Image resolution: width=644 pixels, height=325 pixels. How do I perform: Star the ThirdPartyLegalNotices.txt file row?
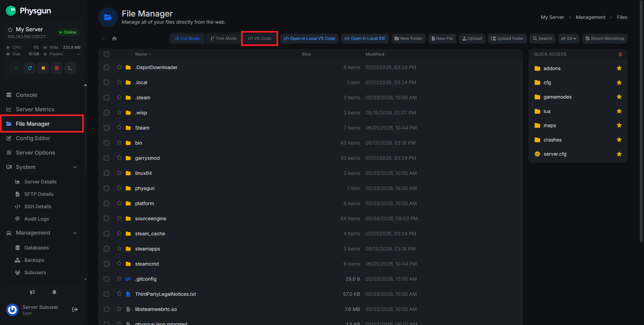click(119, 294)
